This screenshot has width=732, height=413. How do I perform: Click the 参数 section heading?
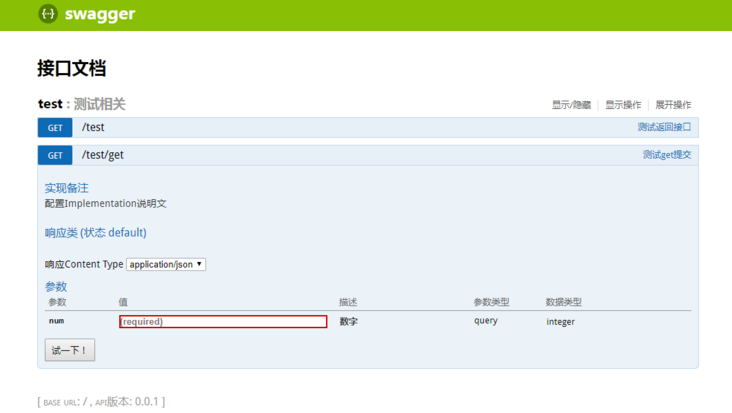[x=56, y=287]
